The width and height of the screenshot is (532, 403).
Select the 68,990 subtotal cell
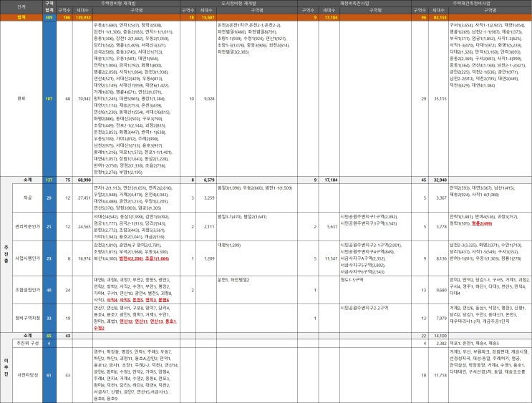pos(84,180)
